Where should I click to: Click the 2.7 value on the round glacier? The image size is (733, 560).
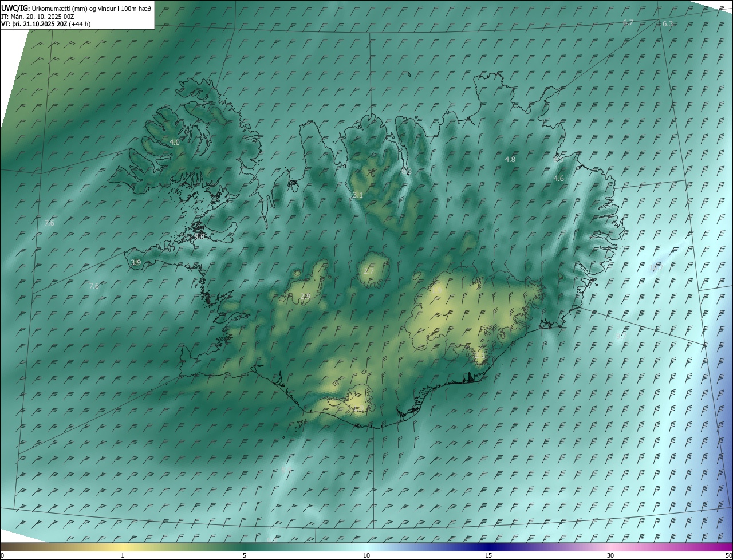369,271
